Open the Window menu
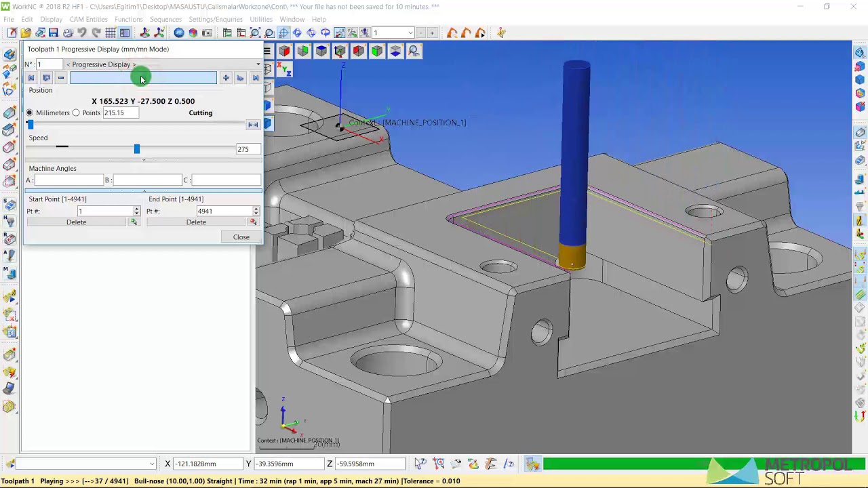Viewport: 868px width, 488px height. click(292, 19)
